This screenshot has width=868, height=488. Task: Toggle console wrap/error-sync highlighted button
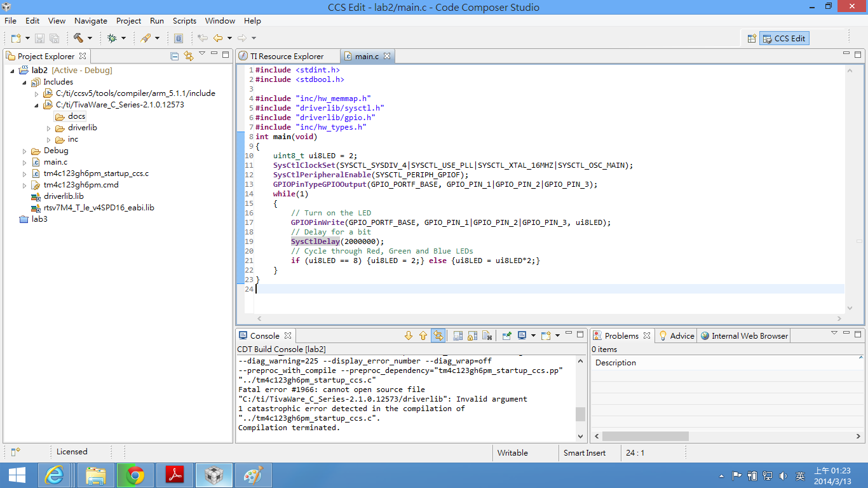(438, 335)
